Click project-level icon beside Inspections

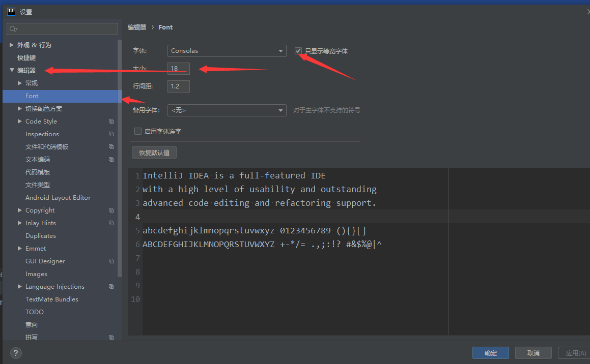tap(111, 134)
